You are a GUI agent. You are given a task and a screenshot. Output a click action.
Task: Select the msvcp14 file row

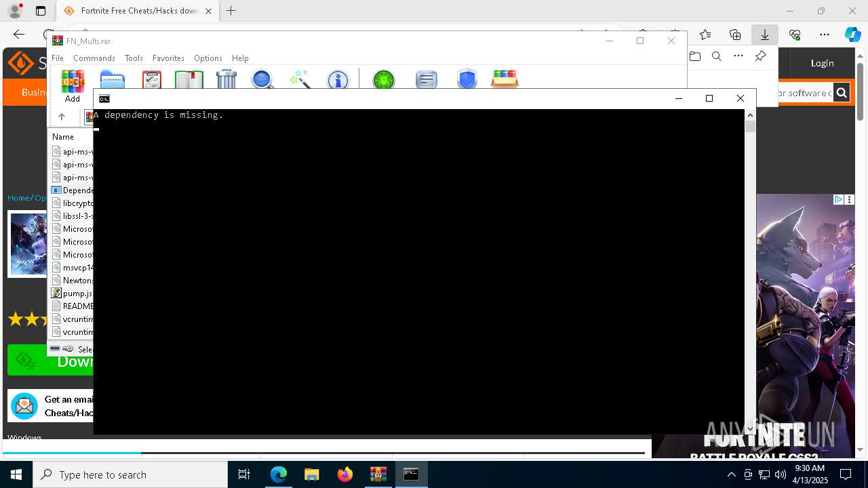click(x=72, y=268)
